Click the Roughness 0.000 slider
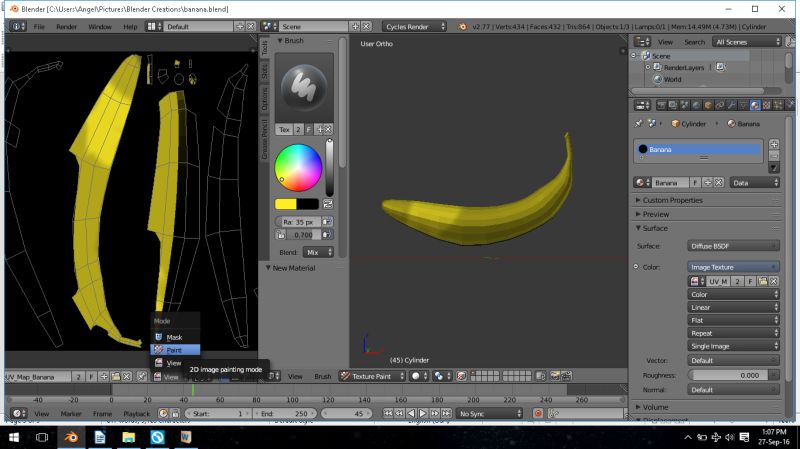The width and height of the screenshot is (800, 449). tap(728, 375)
